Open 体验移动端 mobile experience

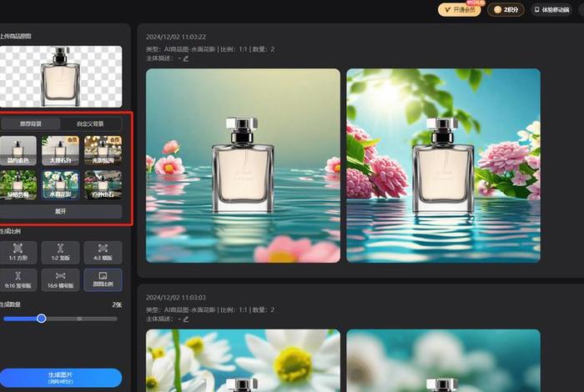coord(557,10)
